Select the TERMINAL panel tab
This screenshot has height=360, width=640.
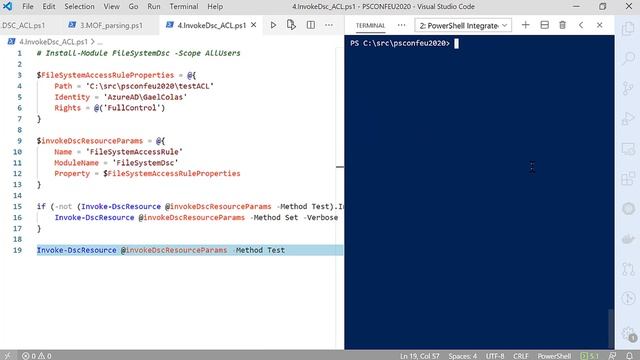point(370,25)
